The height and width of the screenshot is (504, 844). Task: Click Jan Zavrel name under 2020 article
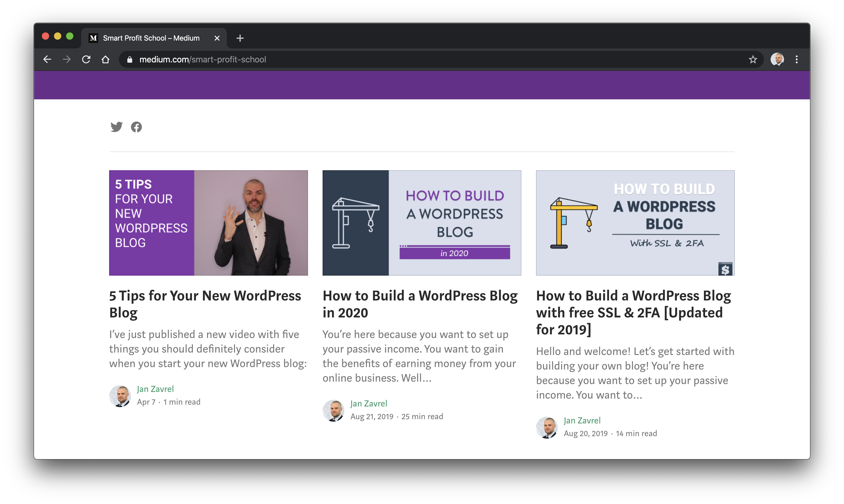pyautogui.click(x=369, y=403)
